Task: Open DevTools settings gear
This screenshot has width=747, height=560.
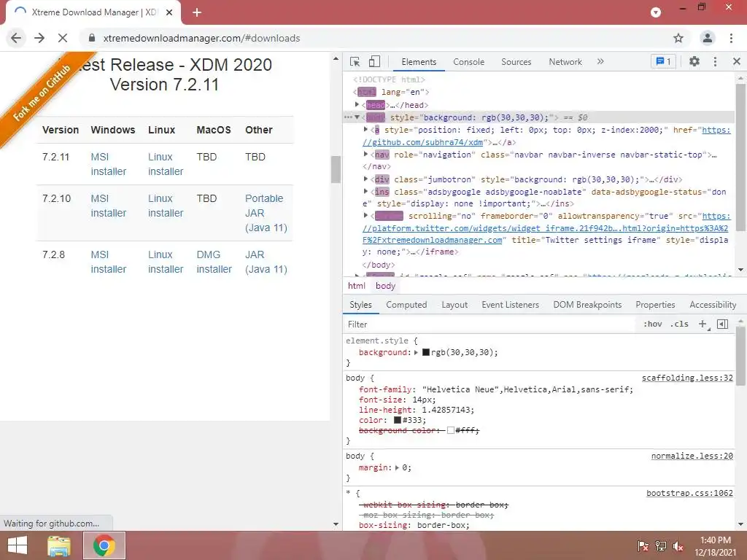Action: tap(694, 61)
